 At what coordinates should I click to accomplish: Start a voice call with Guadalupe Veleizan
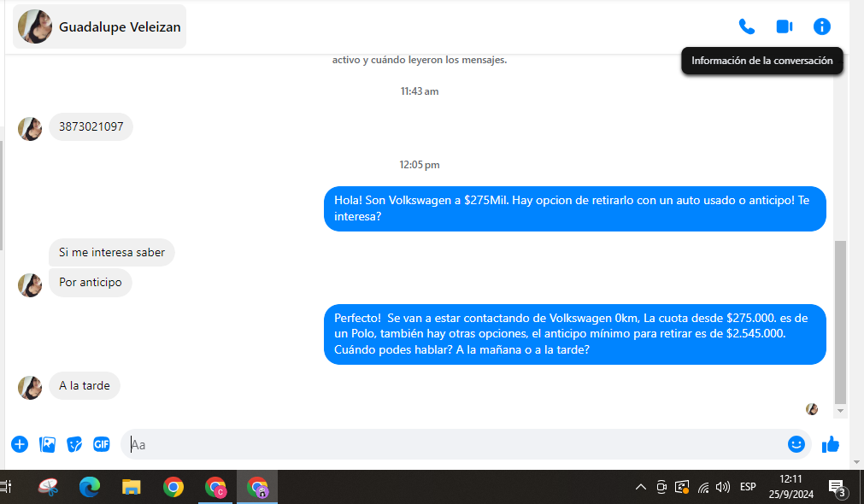(747, 26)
